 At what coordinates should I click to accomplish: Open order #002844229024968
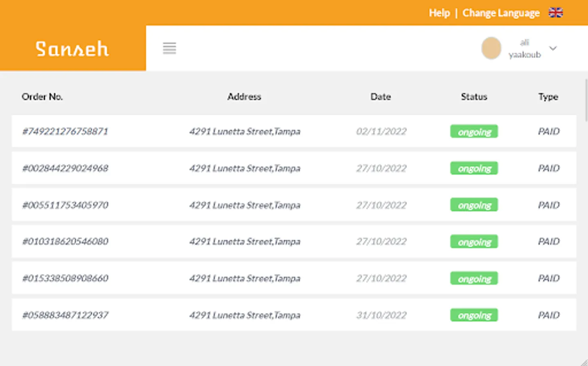pos(65,168)
